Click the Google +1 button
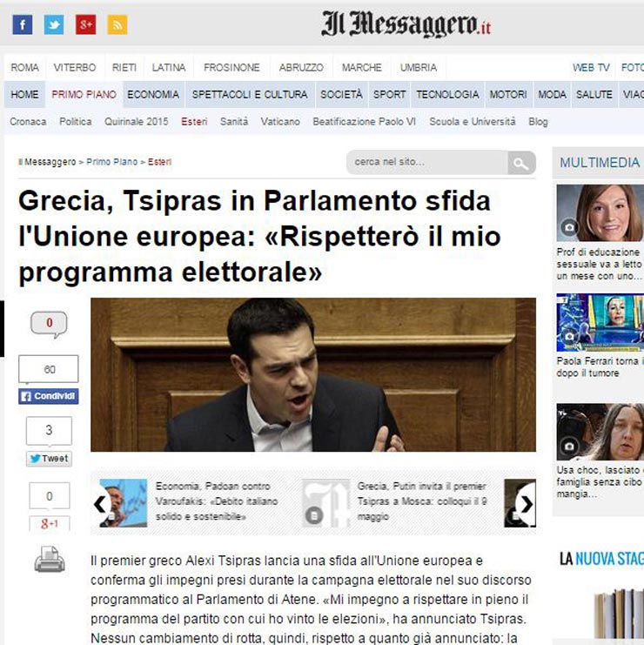Screen dimensions: 644x645 [x=49, y=523]
